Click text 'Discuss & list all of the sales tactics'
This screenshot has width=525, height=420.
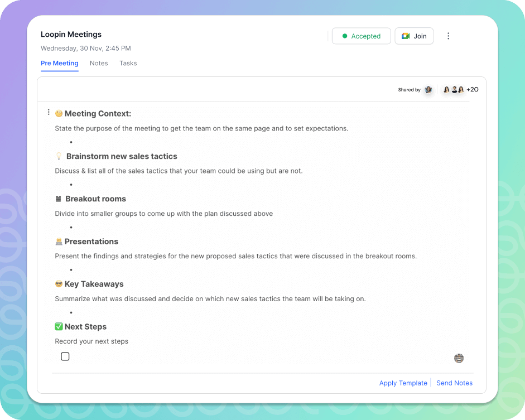(112, 171)
